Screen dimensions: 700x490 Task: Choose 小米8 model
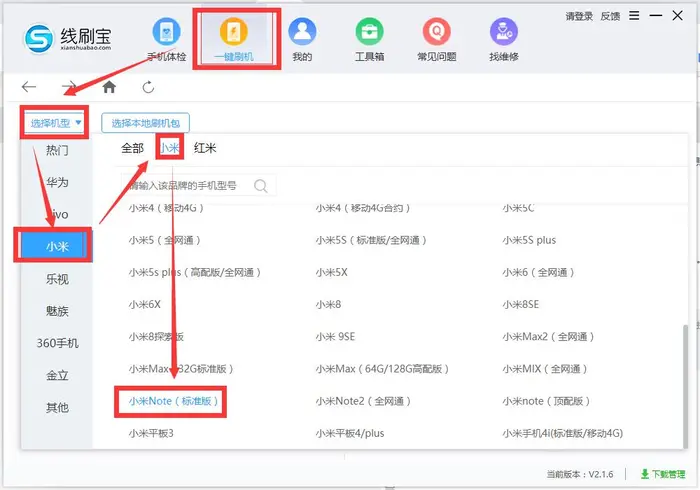coord(328,305)
